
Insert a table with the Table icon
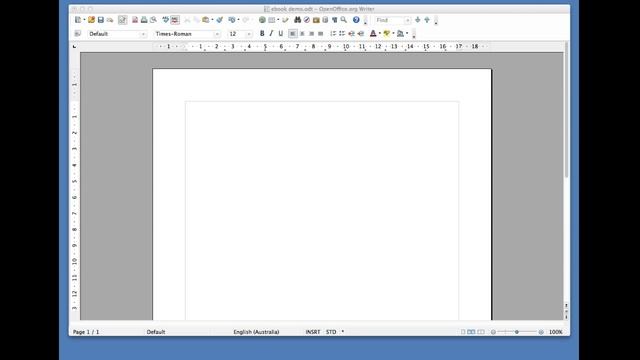(x=272, y=20)
